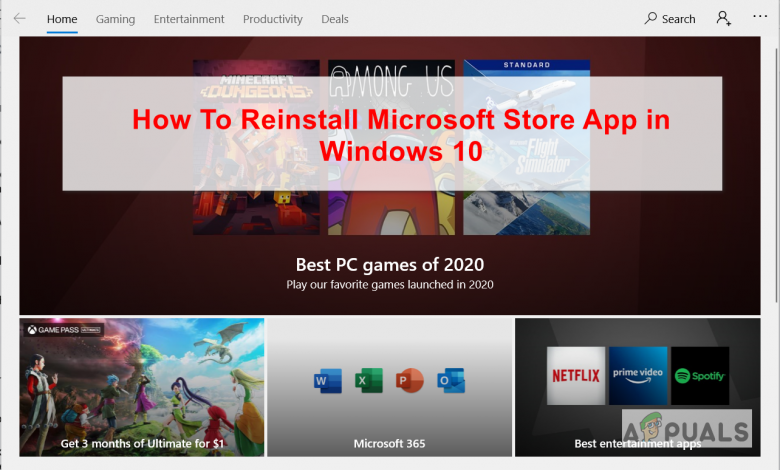The image size is (780, 470).
Task: Click the Best PC games of 2020 heading
Action: pos(390,265)
